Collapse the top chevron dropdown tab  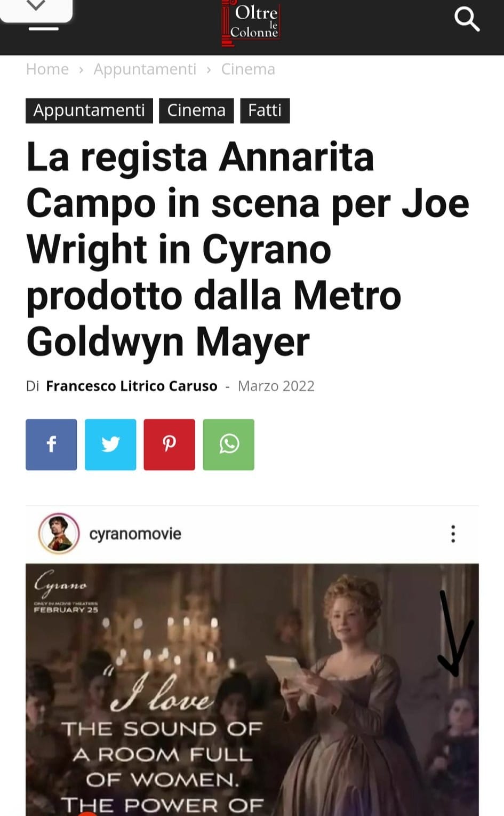[36, 6]
